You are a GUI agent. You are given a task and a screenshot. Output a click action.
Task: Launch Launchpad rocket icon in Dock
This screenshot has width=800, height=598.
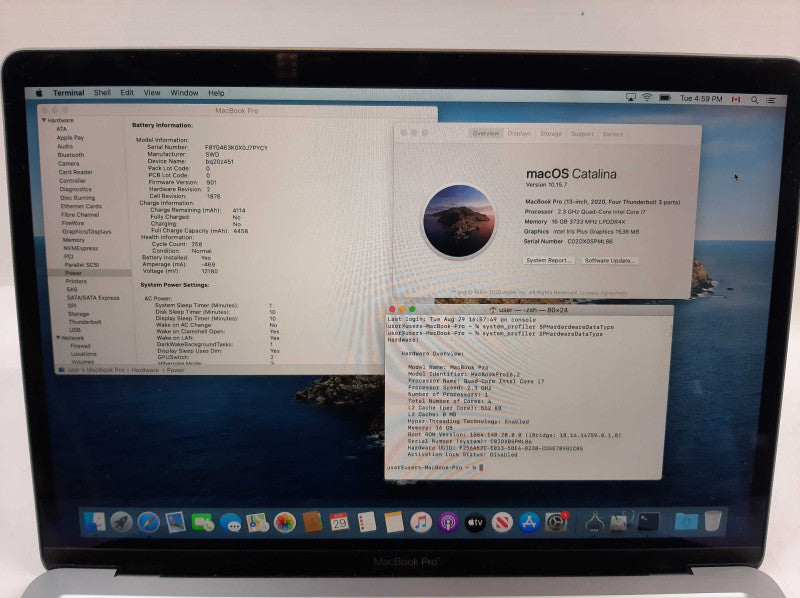[x=121, y=522]
